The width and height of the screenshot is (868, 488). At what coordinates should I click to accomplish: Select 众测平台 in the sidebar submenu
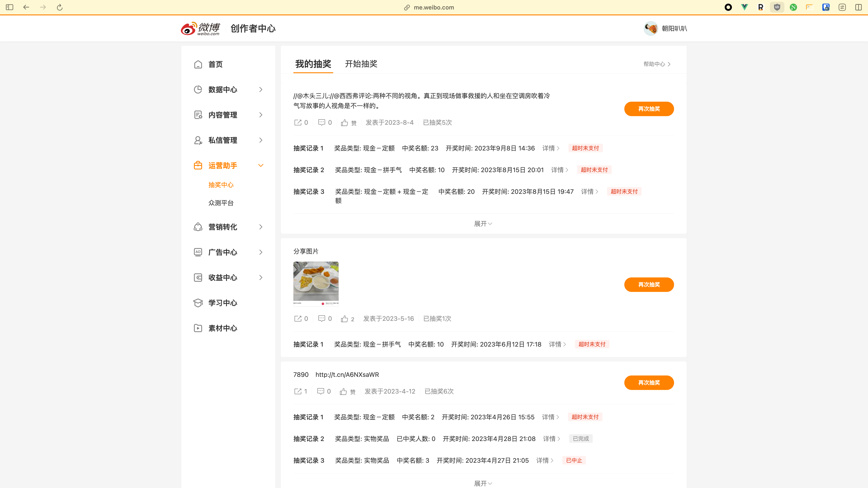[221, 203]
